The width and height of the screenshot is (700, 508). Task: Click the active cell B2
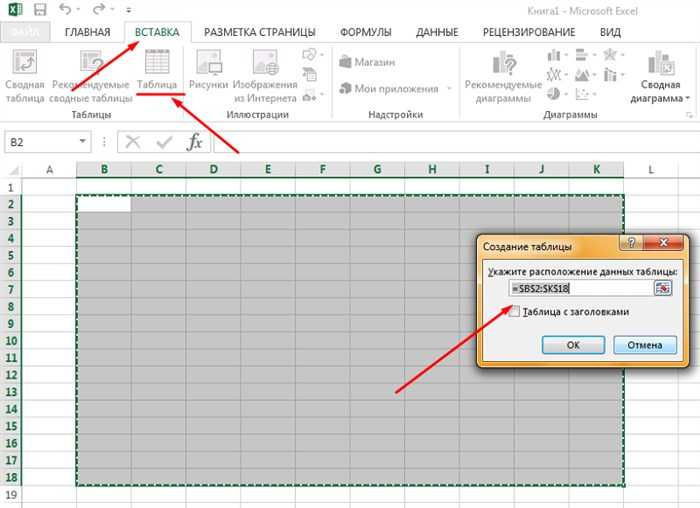click(104, 204)
